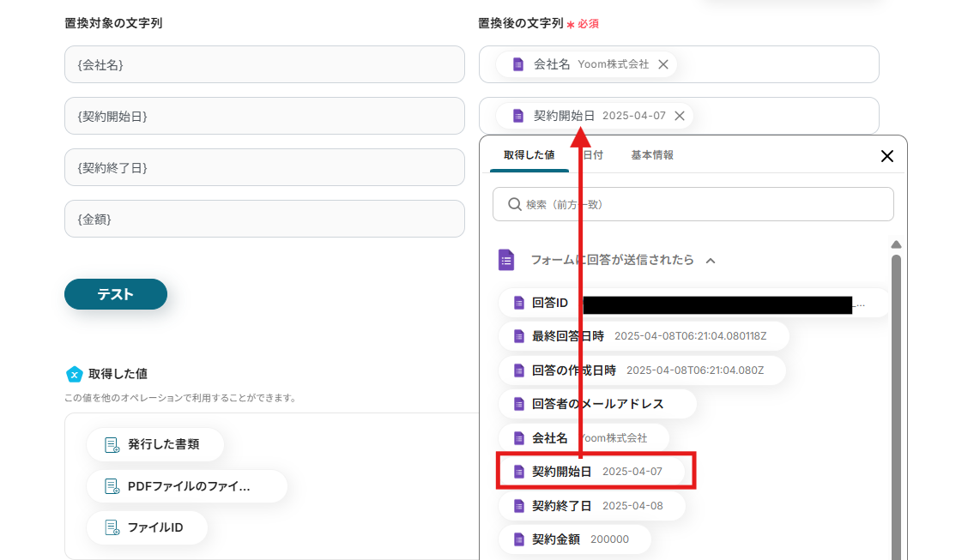Open the 基本情報 tab
Viewport: 980px width, 560px height.
652,155
